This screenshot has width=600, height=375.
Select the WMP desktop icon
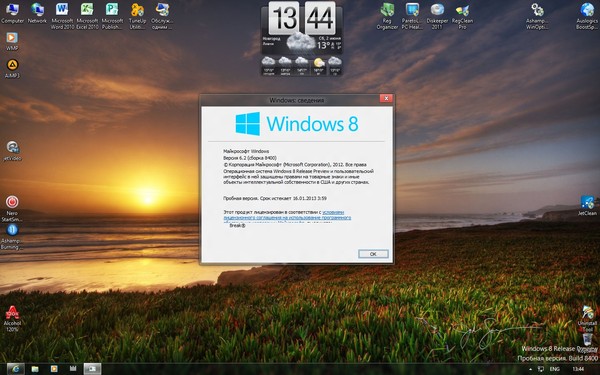coord(12,41)
